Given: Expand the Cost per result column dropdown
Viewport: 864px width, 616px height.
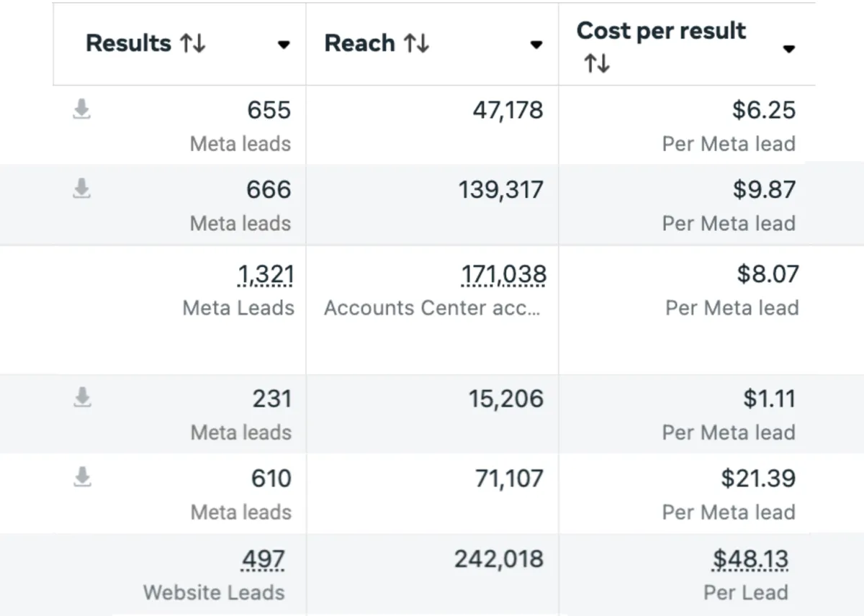Looking at the screenshot, I should click(x=789, y=50).
